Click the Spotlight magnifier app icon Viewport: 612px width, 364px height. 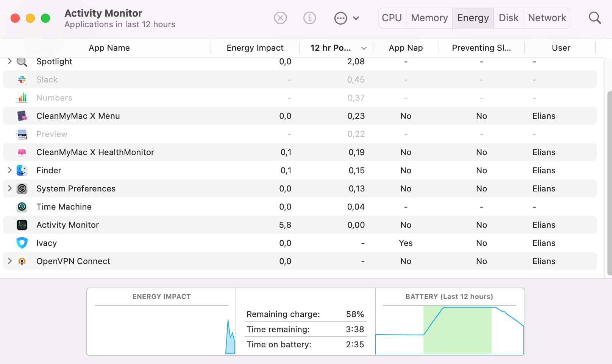pyautogui.click(x=22, y=62)
